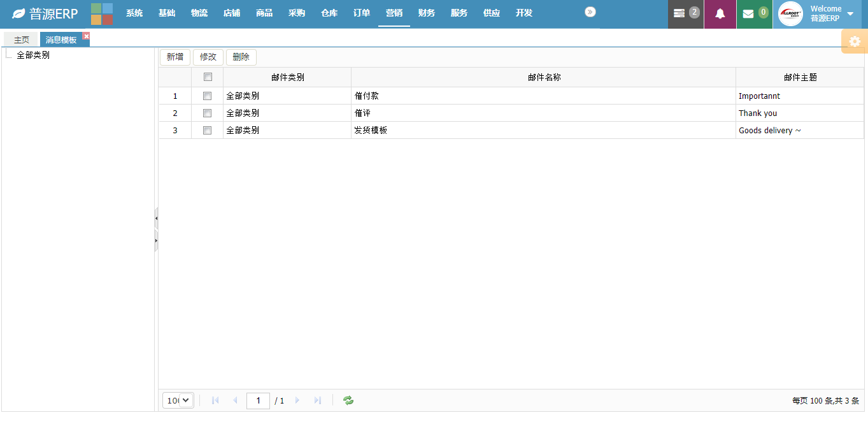Open the task list icon with badge 2
Viewport: 868px width, 422px height.
[686, 14]
